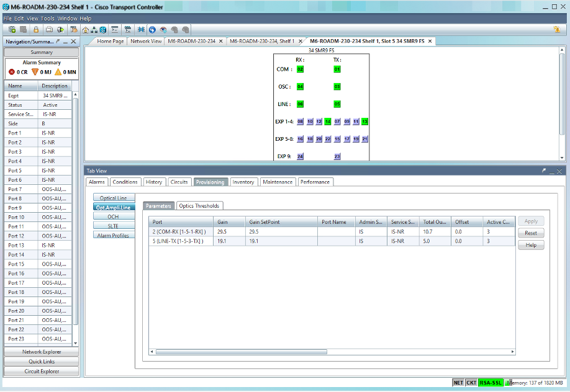Select the Optical Line side tab
The image size is (570, 392).
114,198
